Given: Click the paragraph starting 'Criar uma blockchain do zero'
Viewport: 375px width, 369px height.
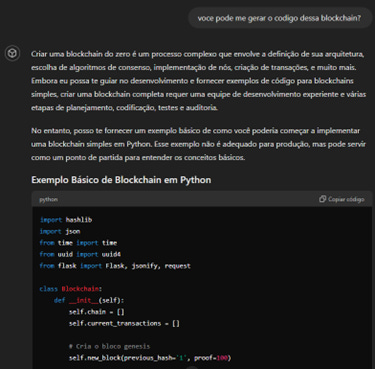Looking at the screenshot, I should tap(199, 81).
